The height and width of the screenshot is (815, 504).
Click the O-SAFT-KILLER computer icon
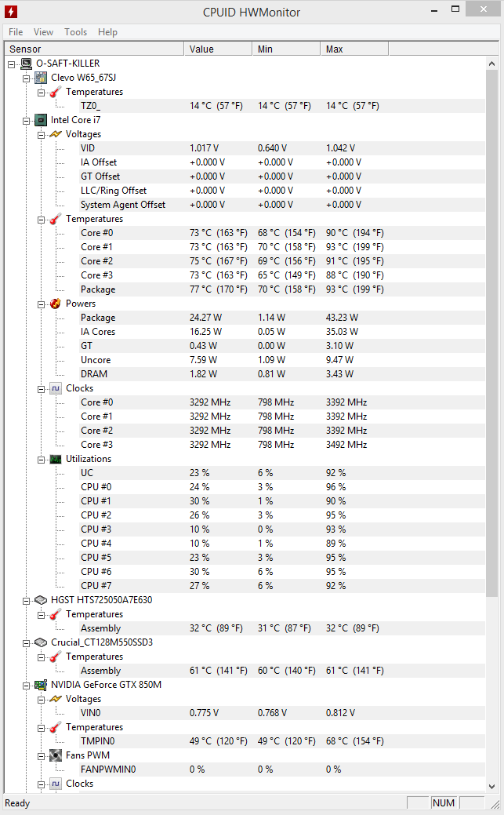click(x=26, y=64)
